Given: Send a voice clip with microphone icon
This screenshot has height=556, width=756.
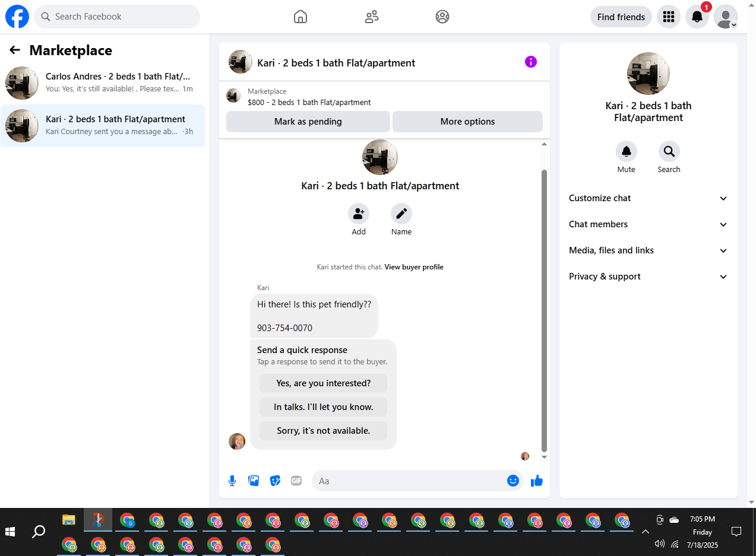Looking at the screenshot, I should click(232, 481).
